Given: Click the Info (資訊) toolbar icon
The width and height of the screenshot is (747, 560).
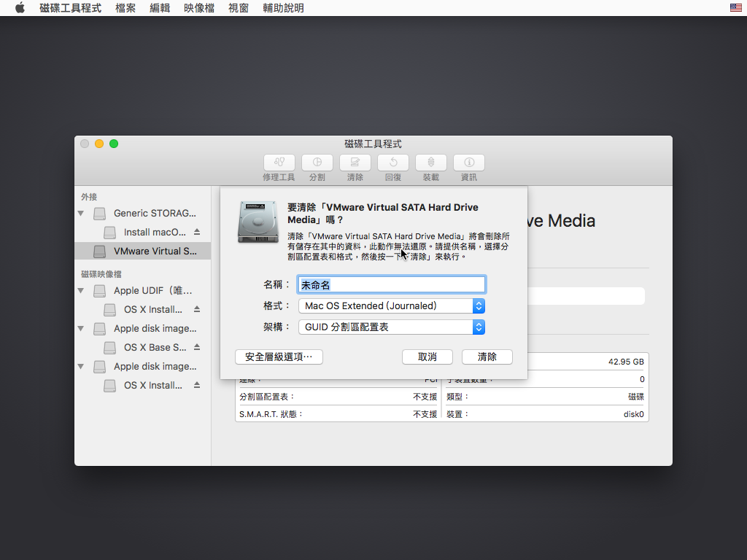Looking at the screenshot, I should [x=469, y=163].
